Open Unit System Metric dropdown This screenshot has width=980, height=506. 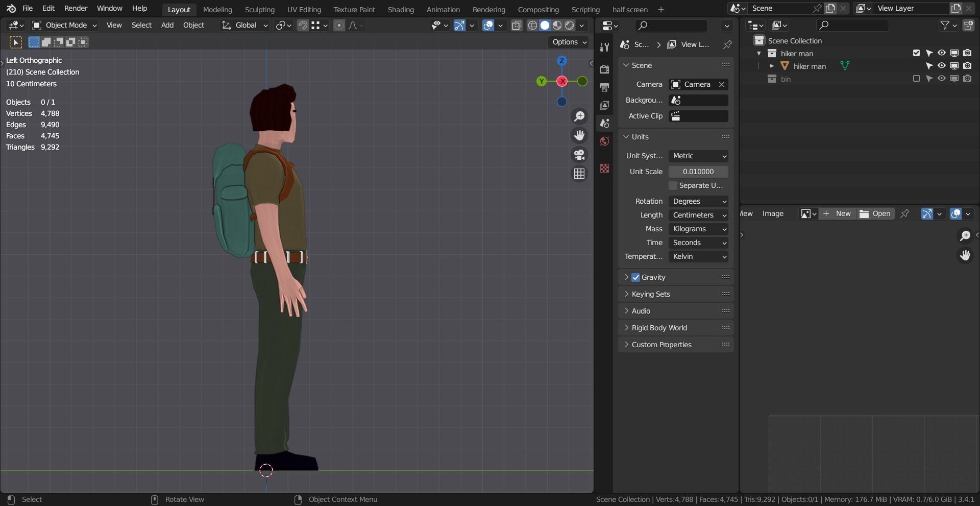pyautogui.click(x=698, y=156)
